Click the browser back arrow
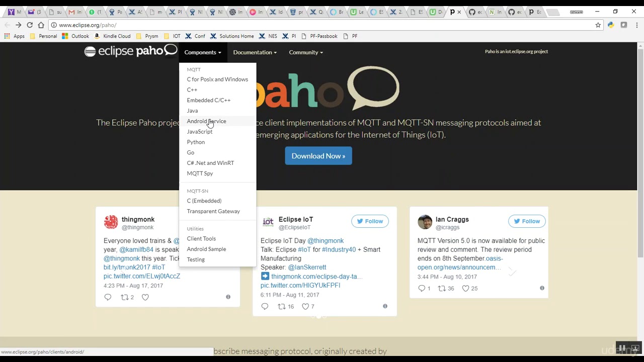Image resolution: width=644 pixels, height=362 pixels. (7, 25)
